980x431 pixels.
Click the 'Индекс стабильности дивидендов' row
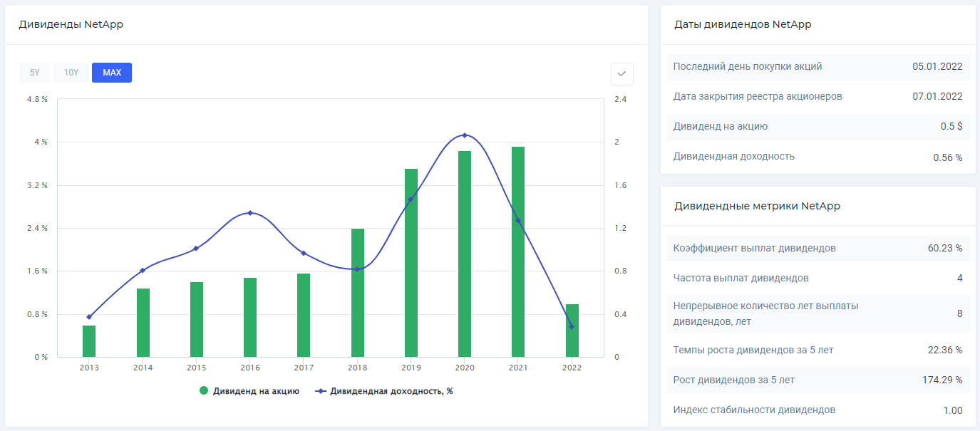[817, 410]
